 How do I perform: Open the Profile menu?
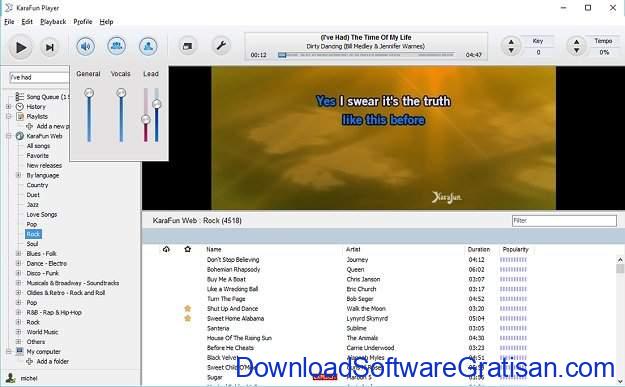(x=83, y=22)
